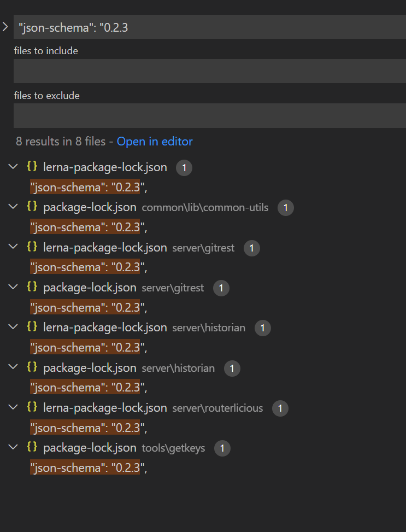Click JSON icon of historian lerna-package-lock.json

click(x=32, y=326)
